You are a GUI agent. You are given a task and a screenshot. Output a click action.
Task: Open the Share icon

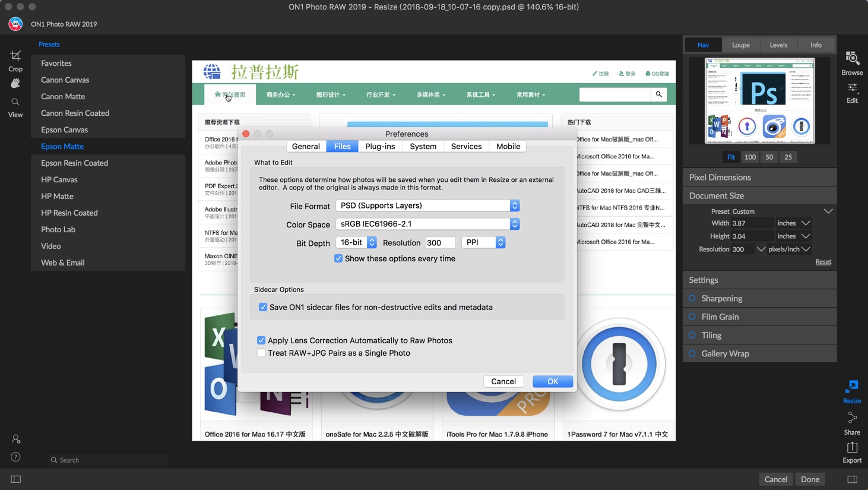click(852, 423)
